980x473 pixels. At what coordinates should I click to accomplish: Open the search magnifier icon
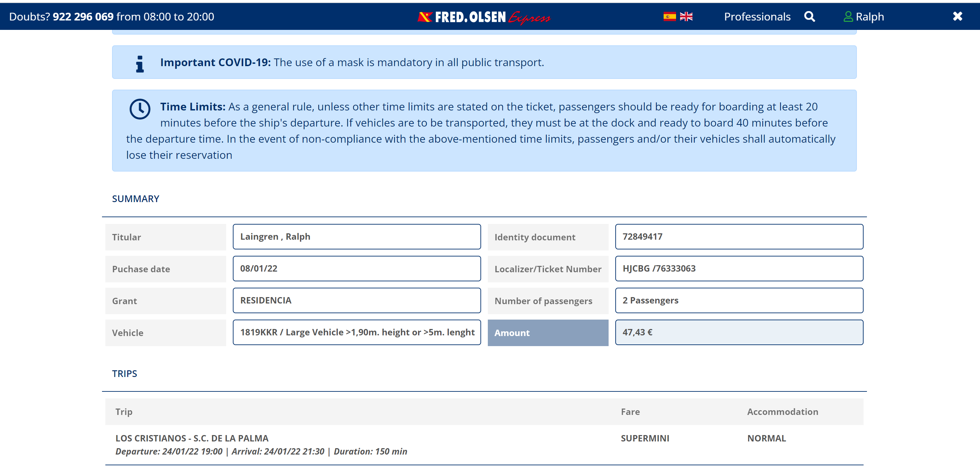click(x=809, y=16)
